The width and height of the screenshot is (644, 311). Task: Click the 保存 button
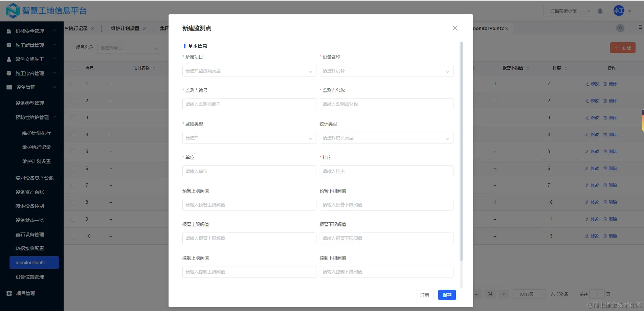click(x=447, y=295)
